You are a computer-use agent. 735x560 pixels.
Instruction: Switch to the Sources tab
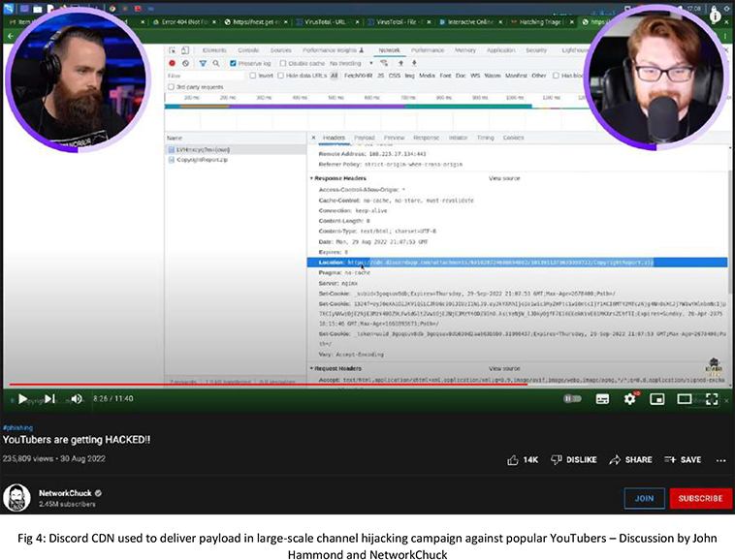281,50
